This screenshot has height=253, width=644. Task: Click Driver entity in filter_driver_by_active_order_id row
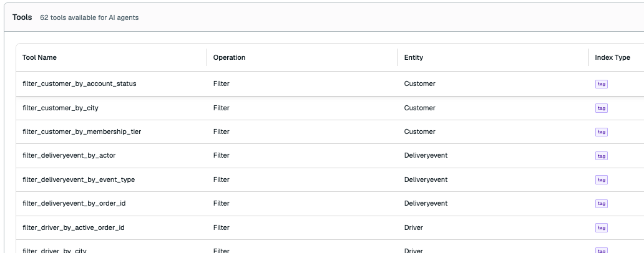(414, 227)
